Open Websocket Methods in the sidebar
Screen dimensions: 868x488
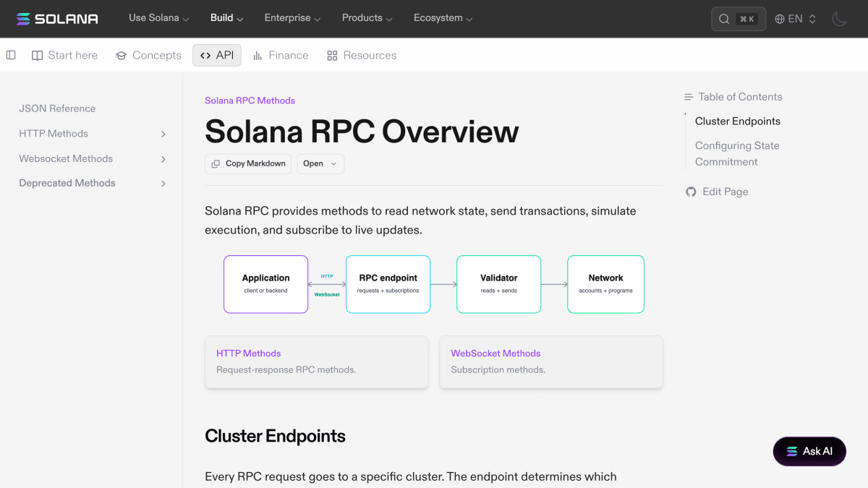click(66, 158)
